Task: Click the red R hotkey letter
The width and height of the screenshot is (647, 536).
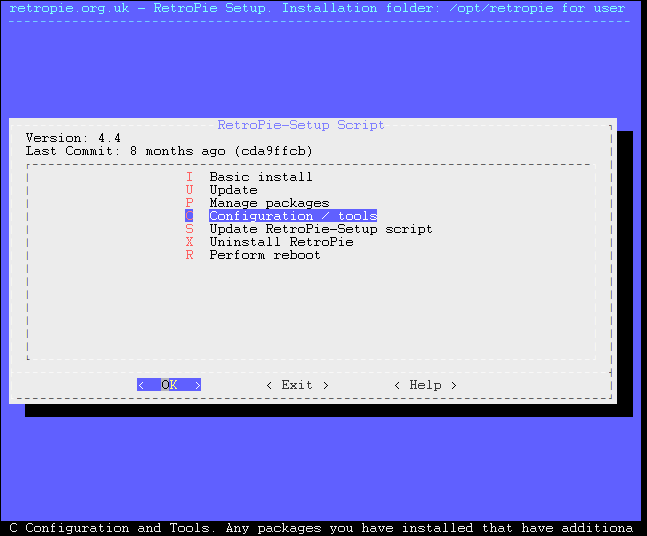Action: (x=189, y=255)
